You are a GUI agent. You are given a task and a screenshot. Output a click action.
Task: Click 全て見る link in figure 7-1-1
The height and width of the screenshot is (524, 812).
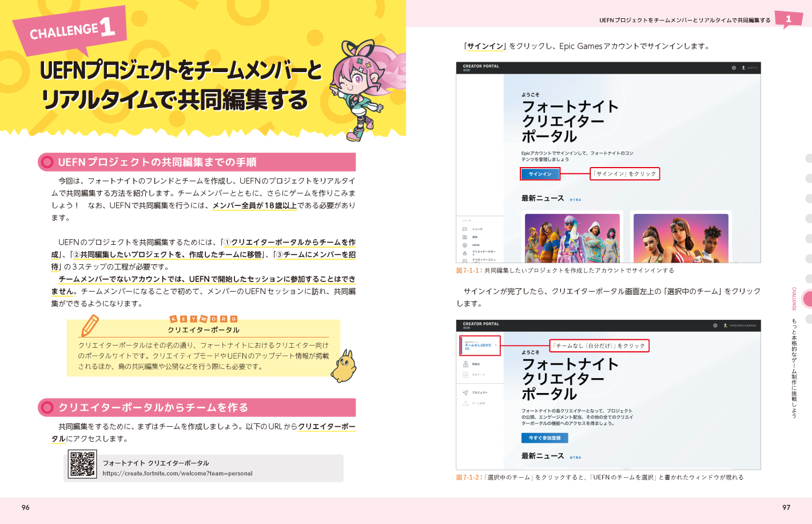point(575,200)
